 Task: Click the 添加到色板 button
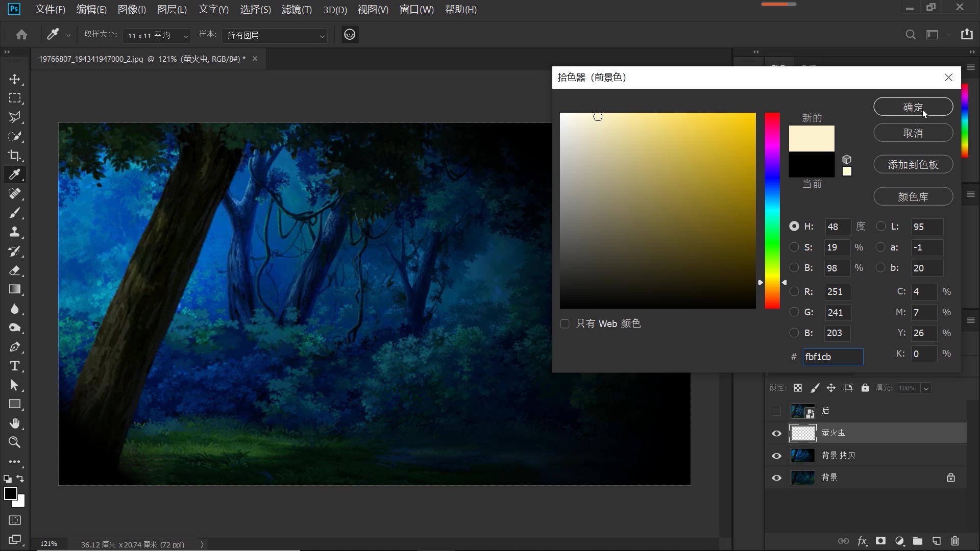click(x=913, y=165)
